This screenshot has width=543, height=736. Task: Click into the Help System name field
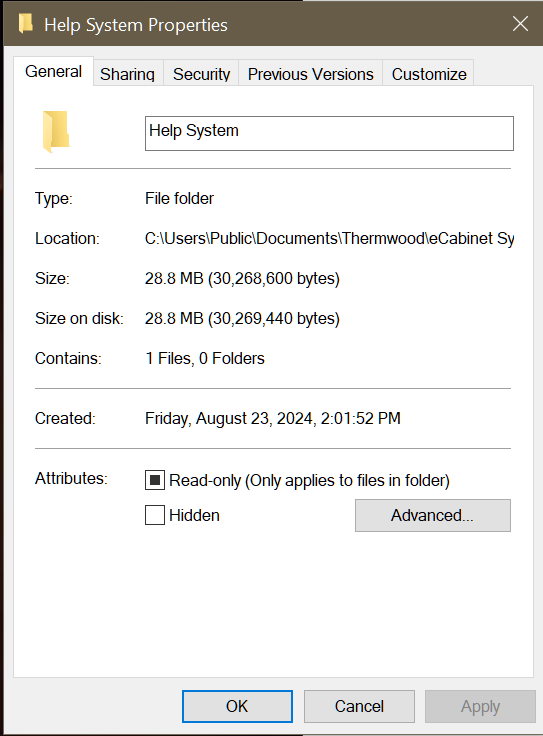tap(329, 133)
